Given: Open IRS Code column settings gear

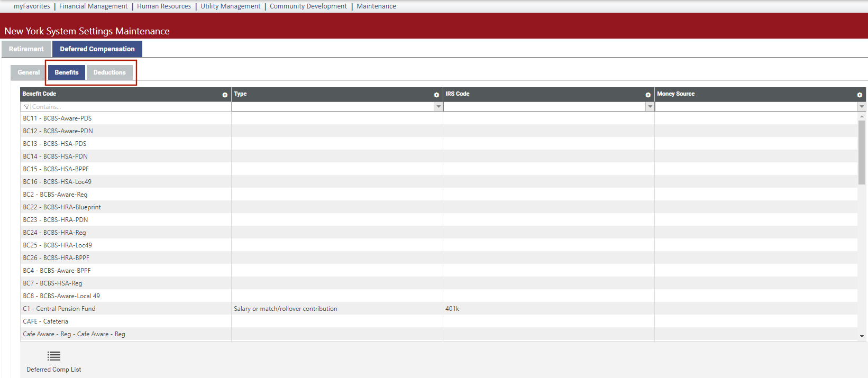Looking at the screenshot, I should (x=648, y=95).
